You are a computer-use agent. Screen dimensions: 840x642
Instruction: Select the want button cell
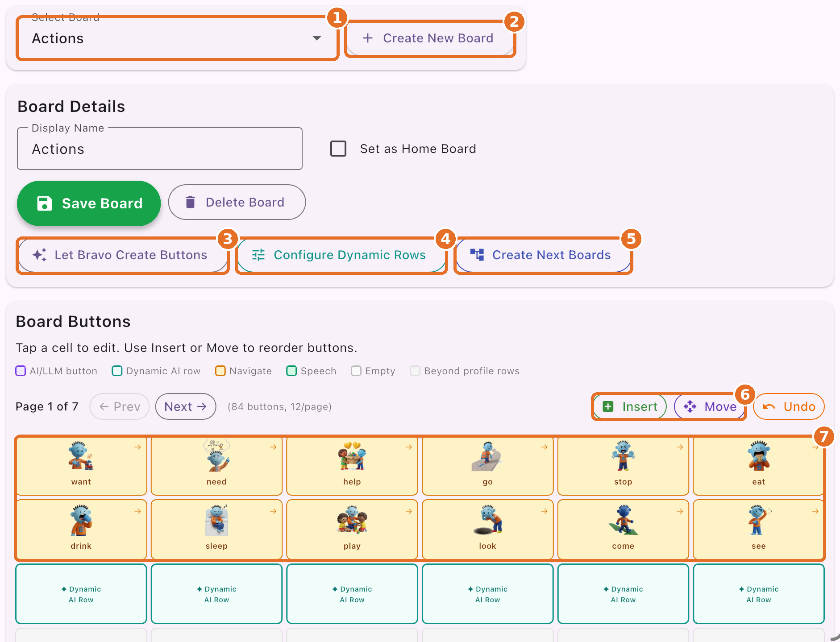(81, 466)
